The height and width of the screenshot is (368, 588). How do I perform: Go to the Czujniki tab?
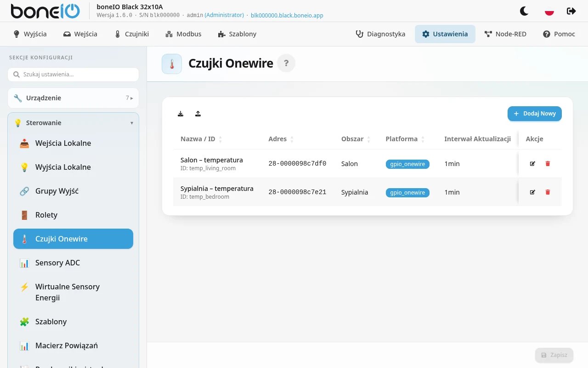131,34
